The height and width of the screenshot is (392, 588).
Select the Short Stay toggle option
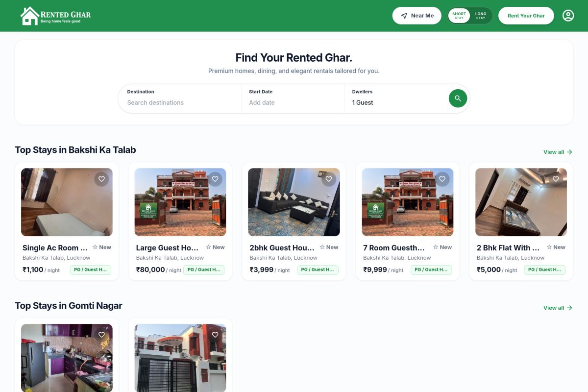(x=459, y=16)
